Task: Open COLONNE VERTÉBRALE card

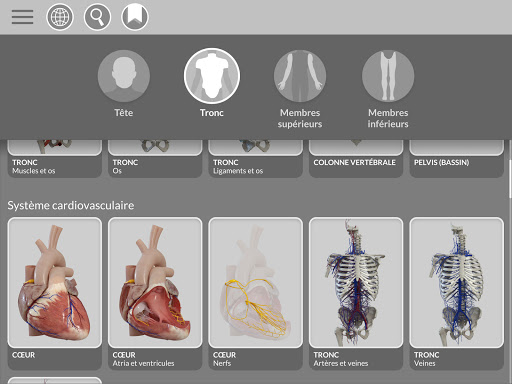Action: pyautogui.click(x=356, y=159)
